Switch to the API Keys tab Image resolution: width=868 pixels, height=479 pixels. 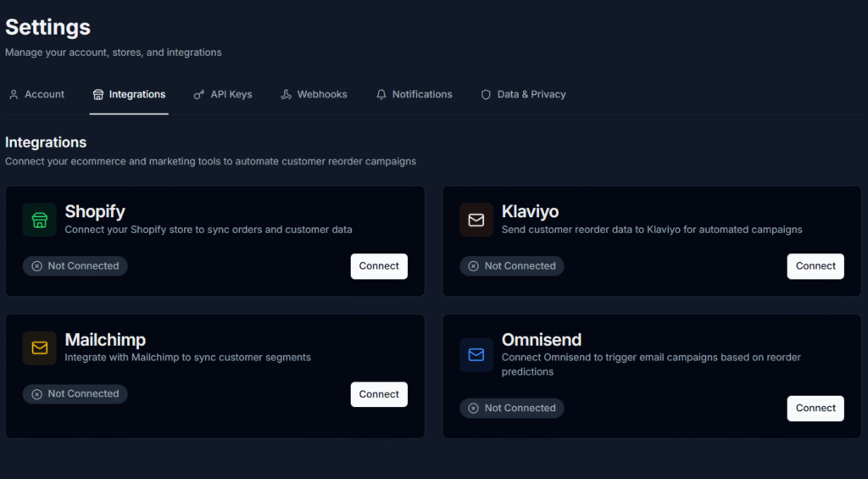223,95
